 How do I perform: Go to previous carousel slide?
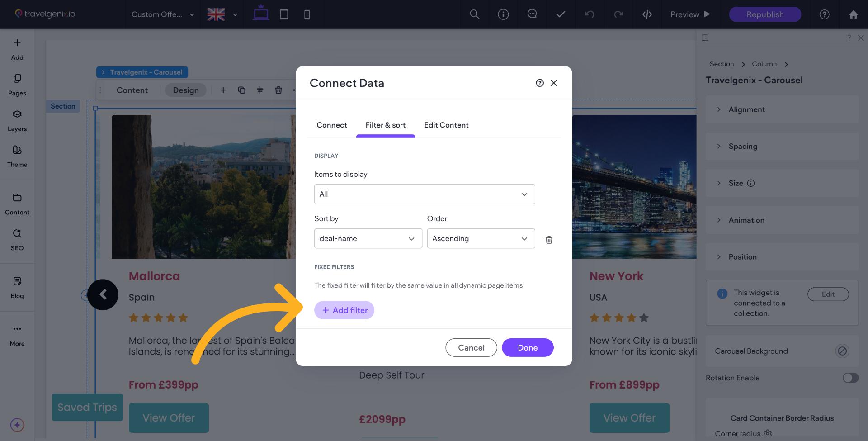[103, 294]
